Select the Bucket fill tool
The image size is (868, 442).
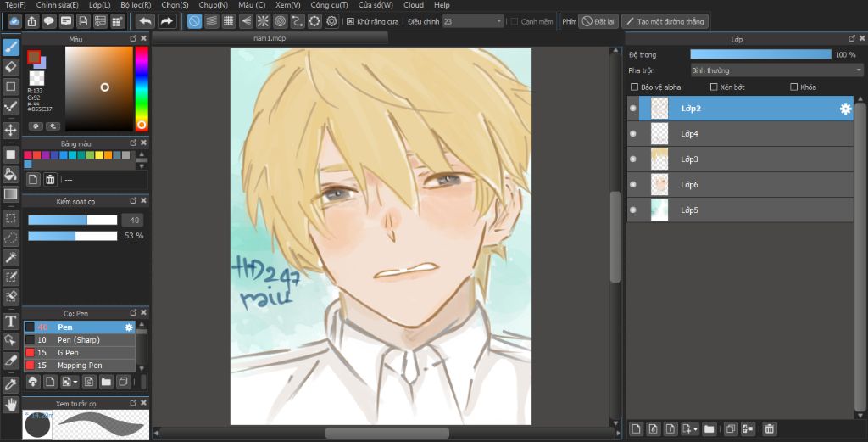click(x=10, y=175)
